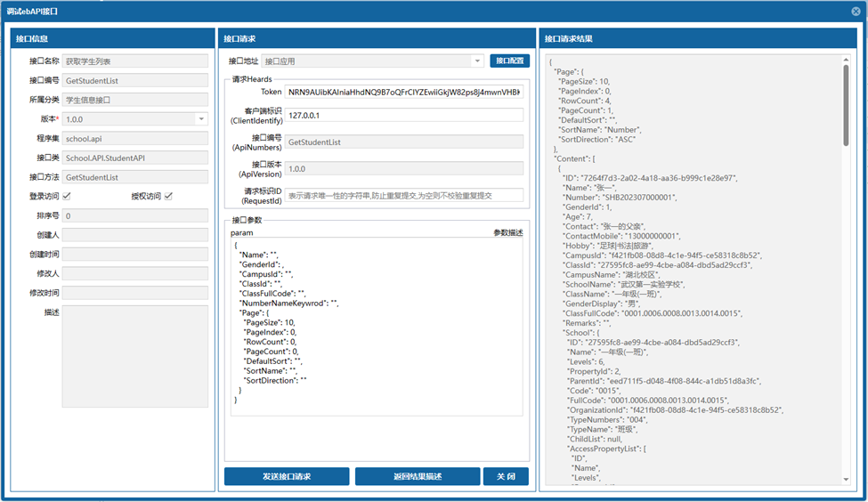Click the 接口名称 field 获取学生列表
This screenshot has height=502, width=868.
tap(135, 61)
